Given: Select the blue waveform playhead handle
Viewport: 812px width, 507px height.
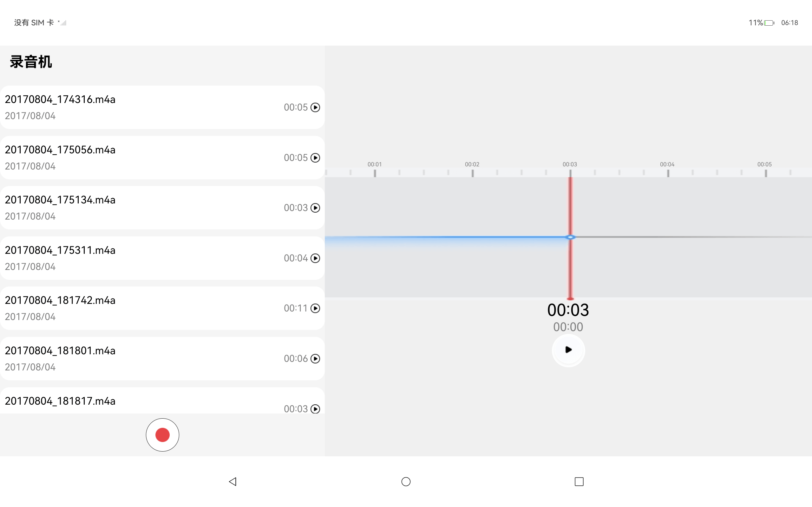Looking at the screenshot, I should 570,237.
